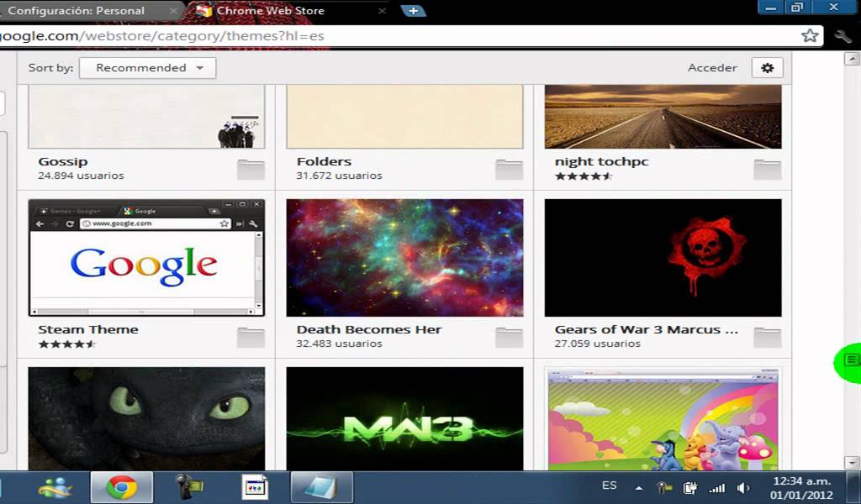Check network signal icon in tray
Image resolution: width=861 pixels, height=504 pixels.
716,487
